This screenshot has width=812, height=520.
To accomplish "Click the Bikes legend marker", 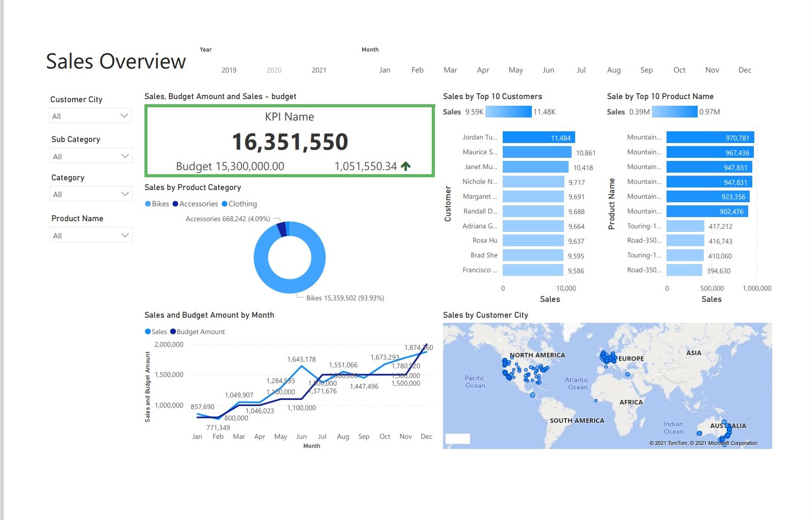I will tap(148, 204).
